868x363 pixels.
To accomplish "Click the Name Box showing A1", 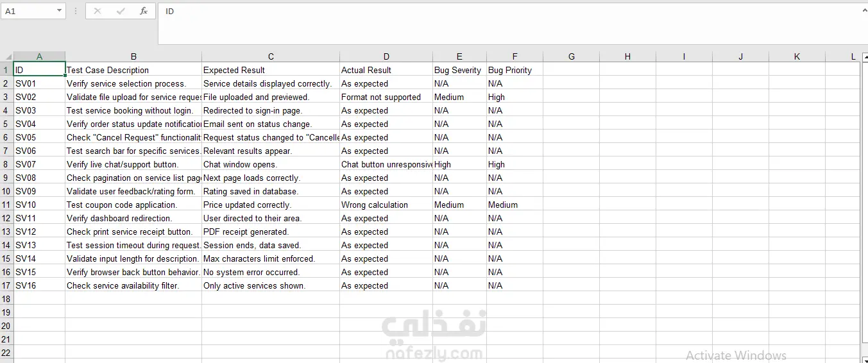I will pos(29,12).
